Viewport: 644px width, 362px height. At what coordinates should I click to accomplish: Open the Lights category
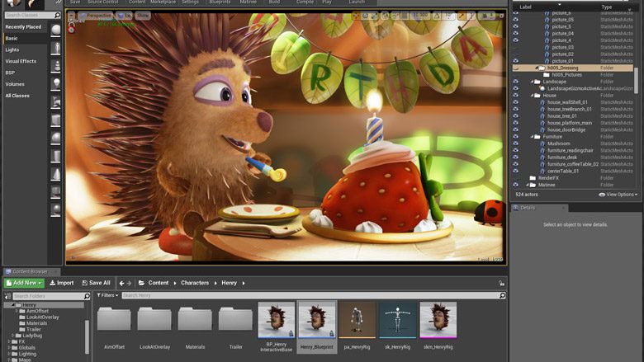[x=12, y=49]
